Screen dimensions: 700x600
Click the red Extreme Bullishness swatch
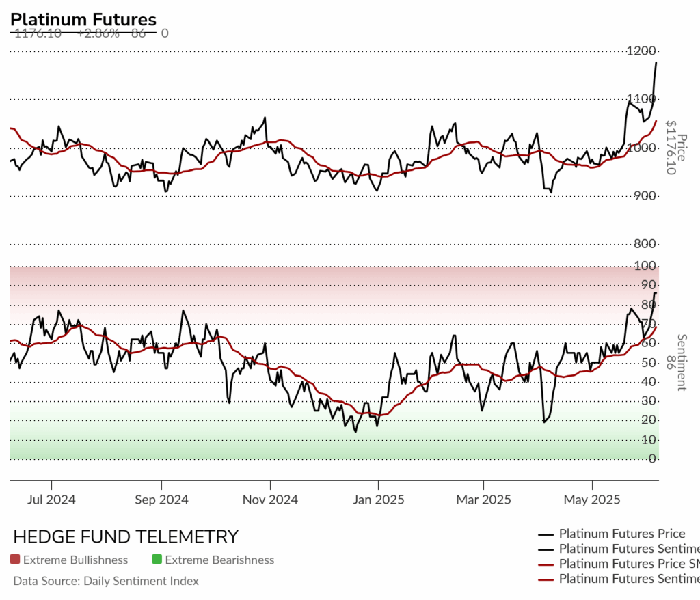coord(15,560)
